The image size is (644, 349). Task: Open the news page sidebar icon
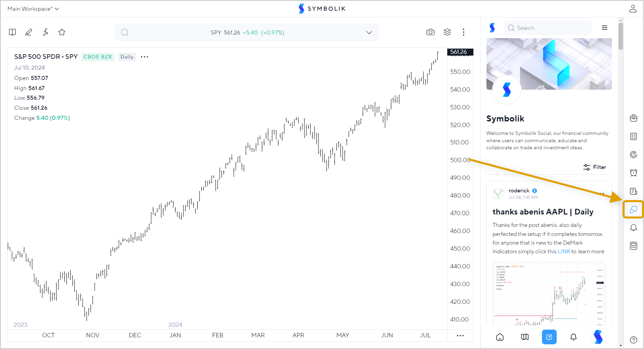pyautogui.click(x=634, y=191)
